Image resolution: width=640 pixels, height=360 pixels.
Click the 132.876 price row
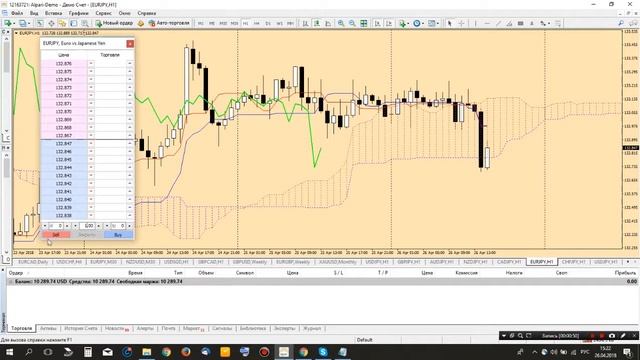click(x=64, y=64)
